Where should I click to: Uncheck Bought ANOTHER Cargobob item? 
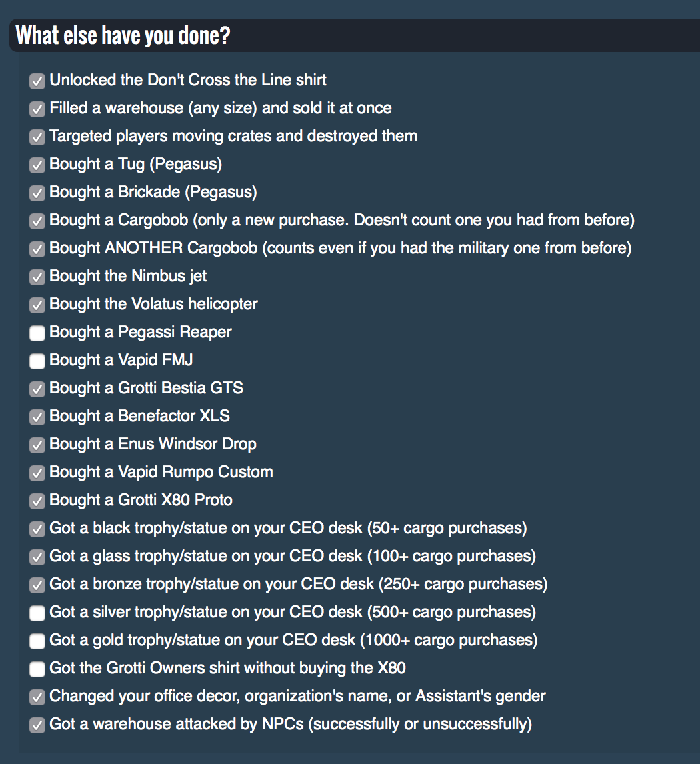tap(37, 249)
